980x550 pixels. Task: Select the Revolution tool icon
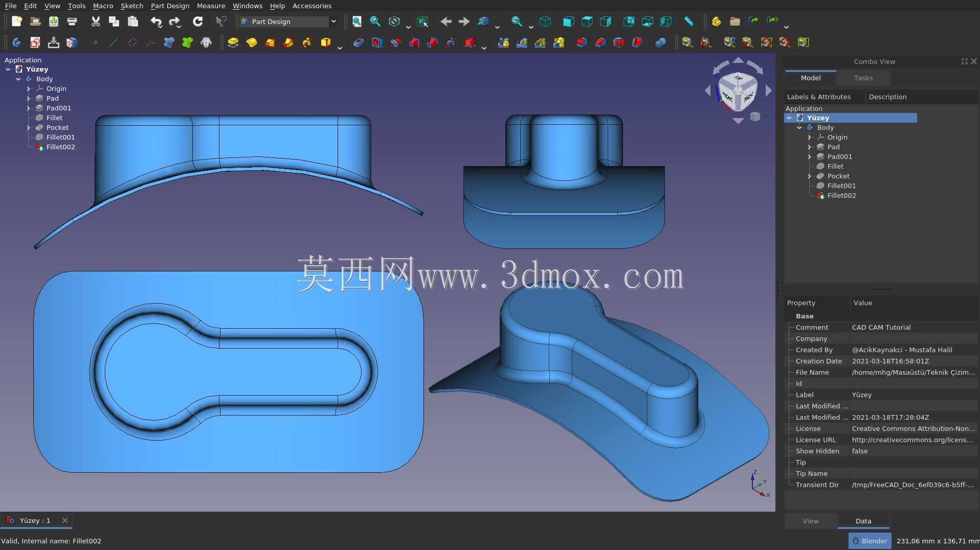[x=252, y=42]
